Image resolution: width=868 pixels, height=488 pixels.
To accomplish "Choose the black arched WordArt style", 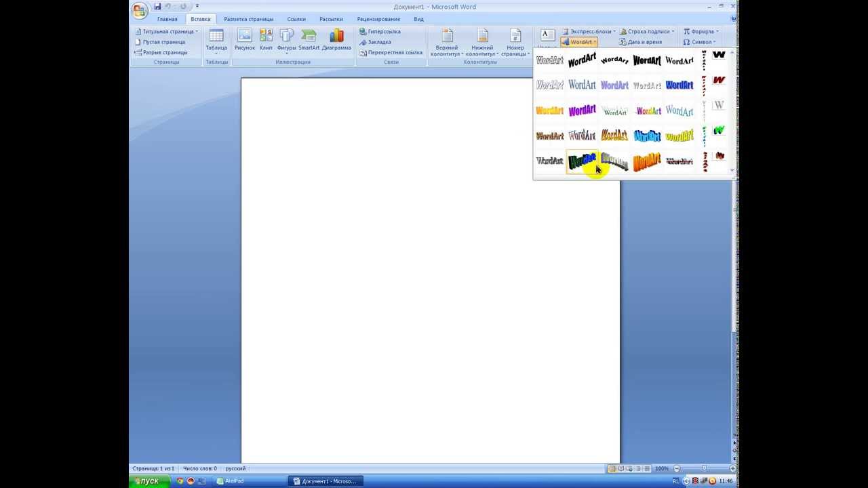I will [x=614, y=60].
